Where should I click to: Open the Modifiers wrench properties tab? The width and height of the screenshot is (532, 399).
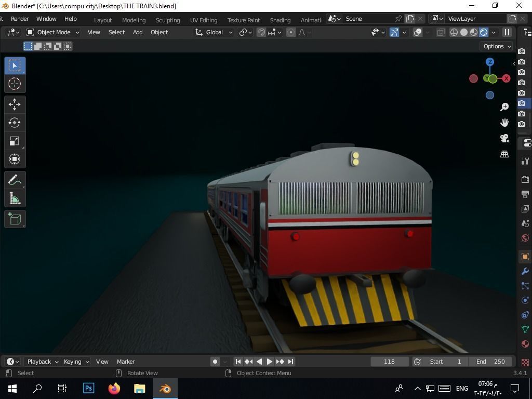click(x=525, y=271)
